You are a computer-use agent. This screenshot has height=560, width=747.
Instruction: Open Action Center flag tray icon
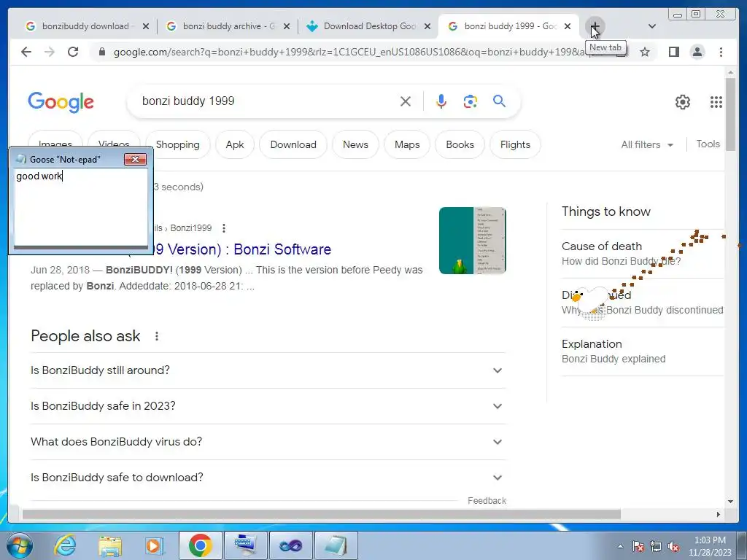638,546
